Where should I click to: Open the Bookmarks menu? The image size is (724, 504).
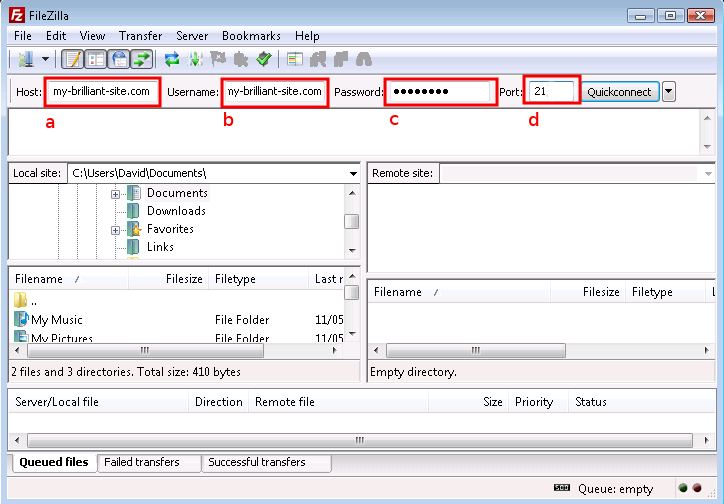coord(251,36)
